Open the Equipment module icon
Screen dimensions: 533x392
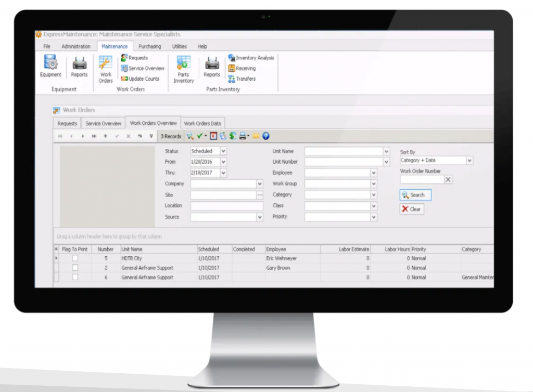(x=50, y=66)
